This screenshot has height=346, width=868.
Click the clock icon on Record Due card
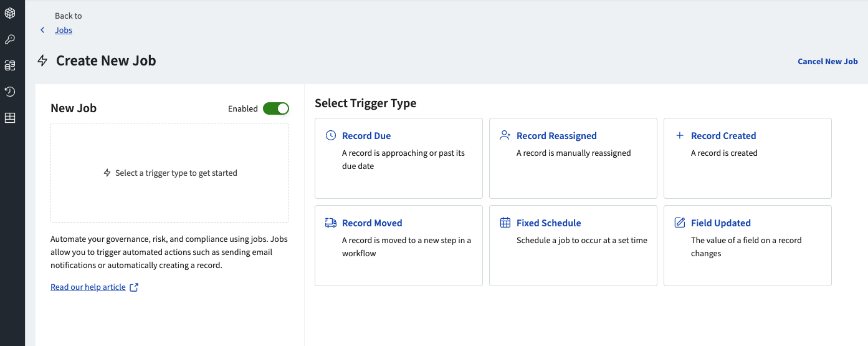click(331, 136)
